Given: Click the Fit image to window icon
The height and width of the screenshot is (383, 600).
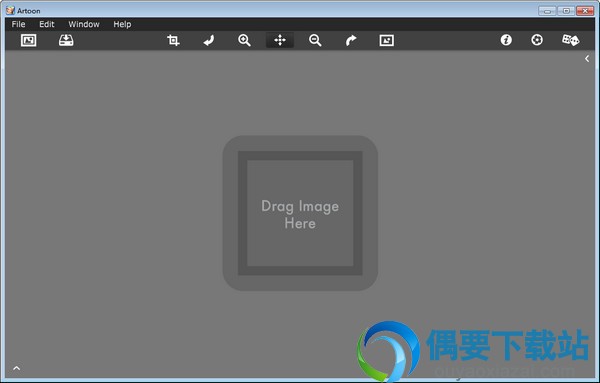Looking at the screenshot, I should [x=386, y=40].
